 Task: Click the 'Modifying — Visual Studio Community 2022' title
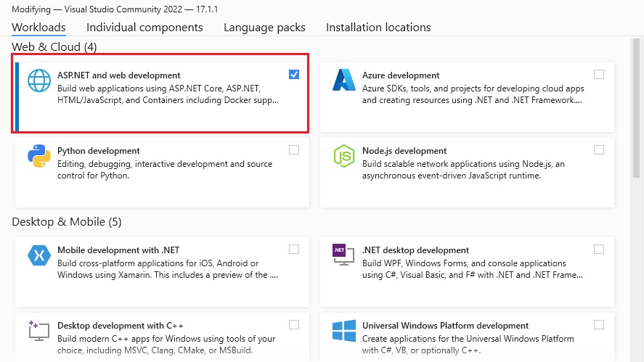pyautogui.click(x=115, y=9)
